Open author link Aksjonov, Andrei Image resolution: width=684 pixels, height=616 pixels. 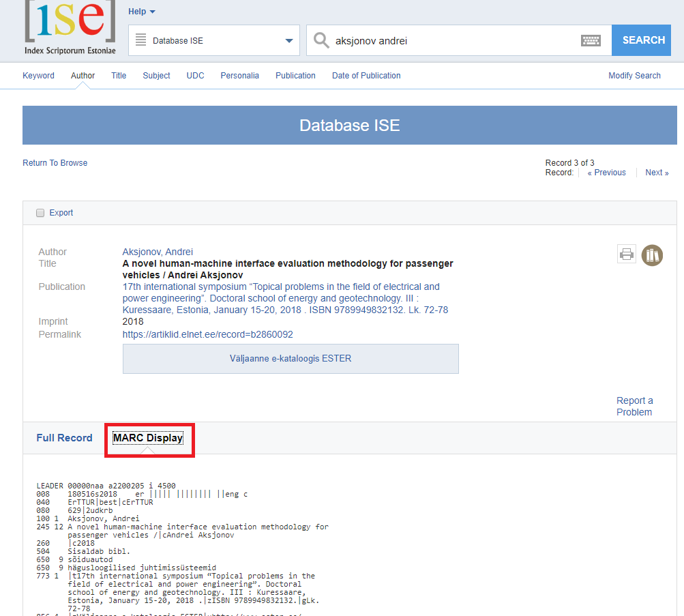[x=158, y=252]
